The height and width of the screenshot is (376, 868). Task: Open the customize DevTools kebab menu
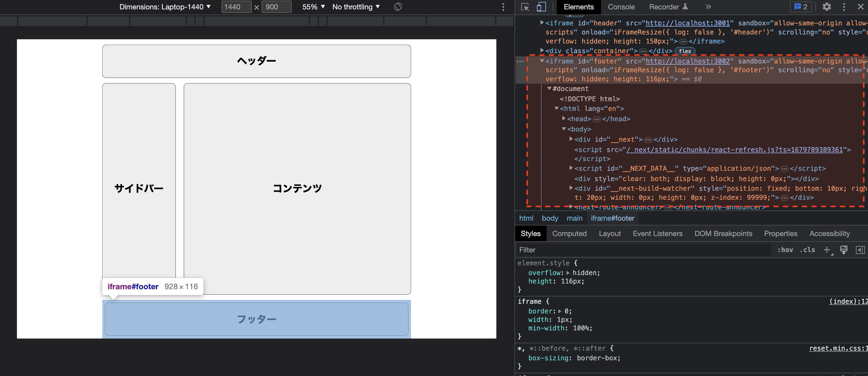click(x=844, y=7)
